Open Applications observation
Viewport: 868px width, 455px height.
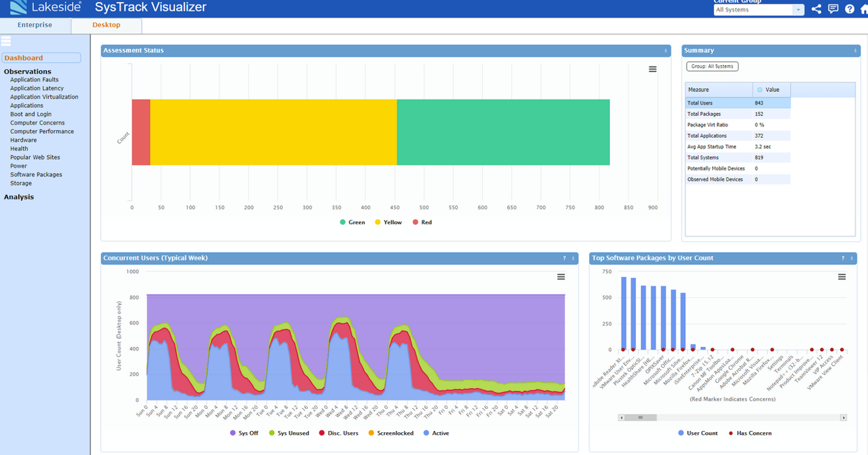(x=27, y=105)
